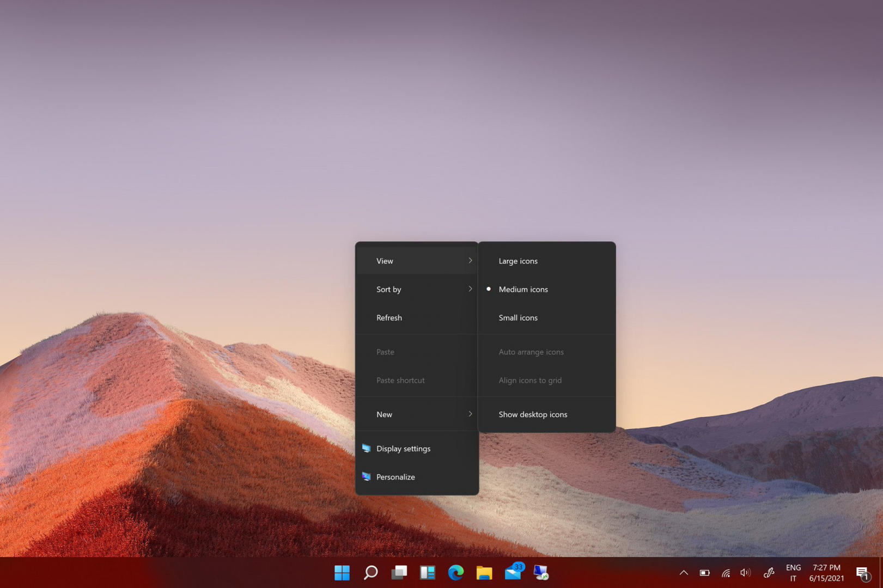Toggle Show desktop icons option

click(533, 414)
